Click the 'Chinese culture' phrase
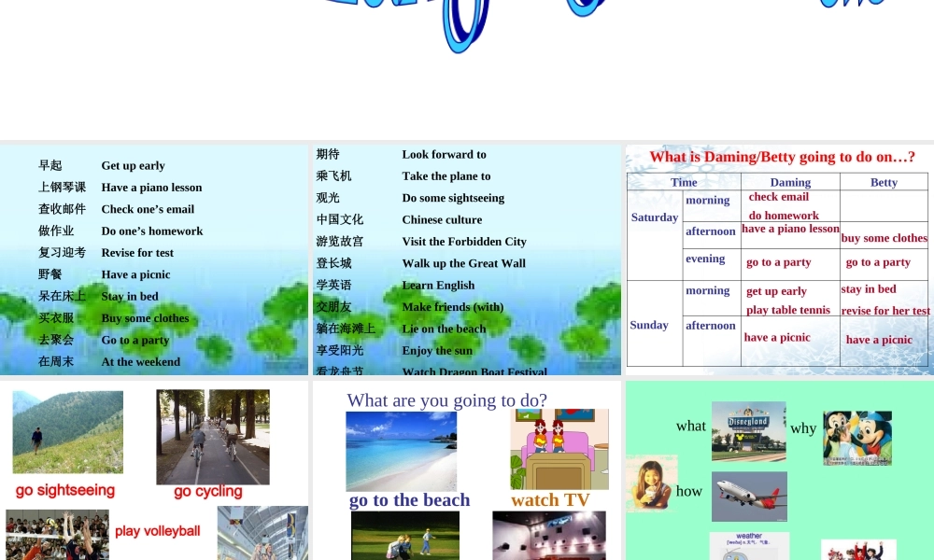Image resolution: width=934 pixels, height=560 pixels. tap(442, 219)
